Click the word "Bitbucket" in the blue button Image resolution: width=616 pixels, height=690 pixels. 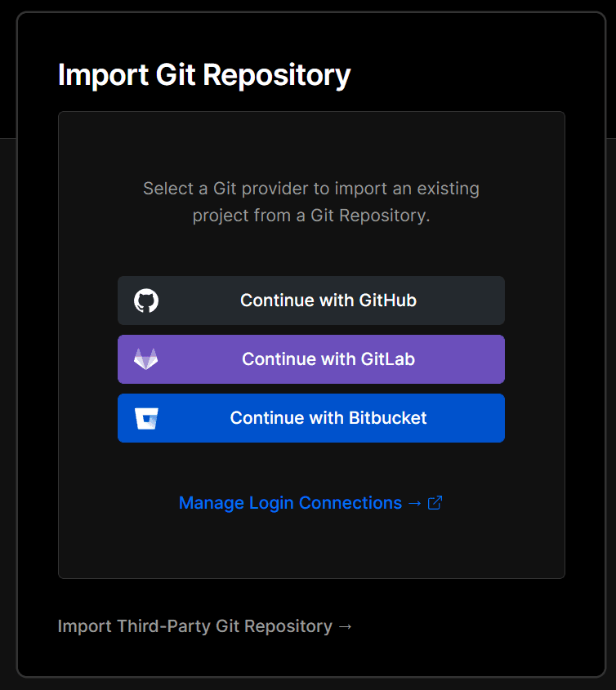(388, 418)
